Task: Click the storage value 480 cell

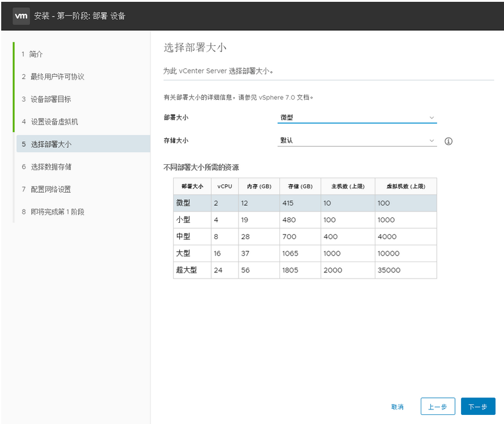Action: coord(300,220)
